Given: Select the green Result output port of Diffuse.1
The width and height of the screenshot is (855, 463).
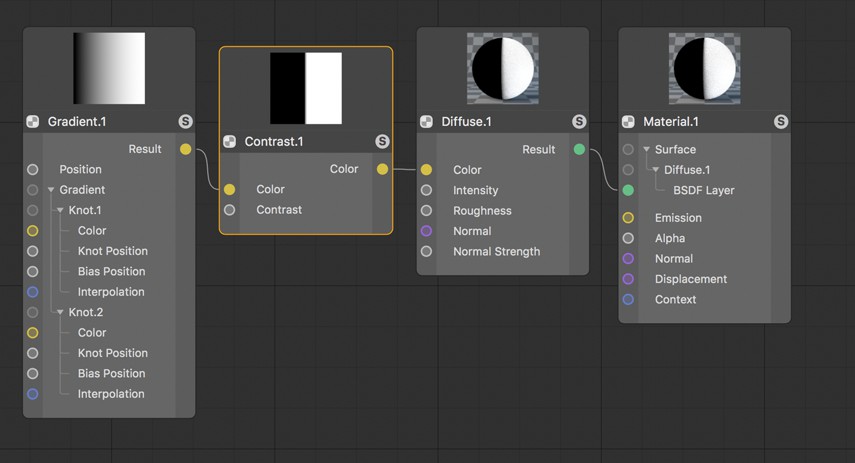Looking at the screenshot, I should [579, 149].
